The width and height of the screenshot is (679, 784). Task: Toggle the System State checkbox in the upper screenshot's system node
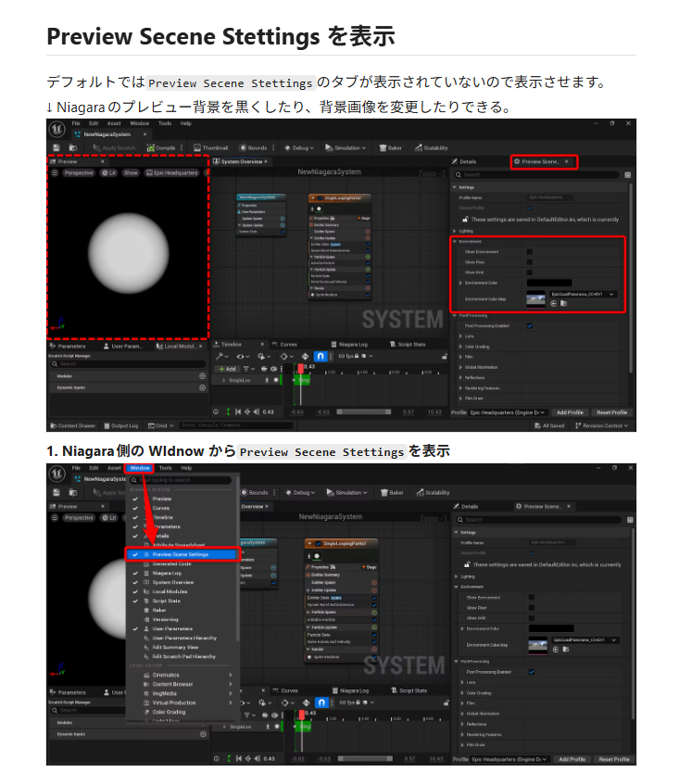[283, 232]
